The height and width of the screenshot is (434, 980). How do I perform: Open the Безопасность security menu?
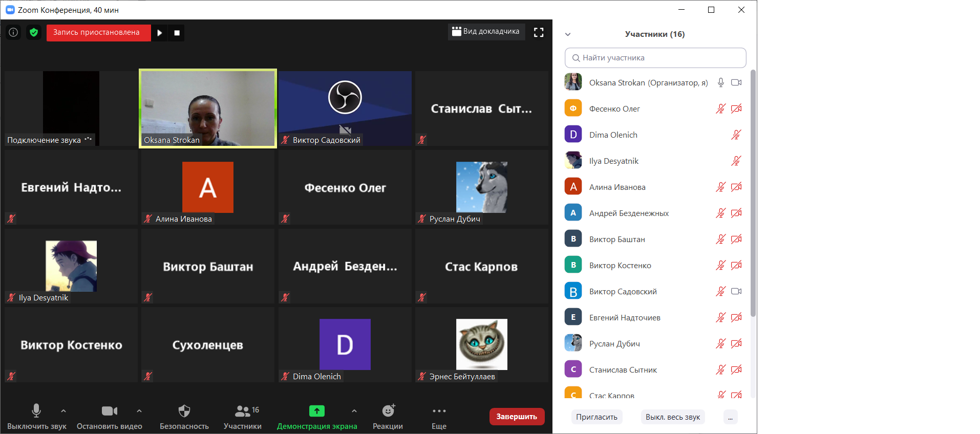click(x=184, y=417)
